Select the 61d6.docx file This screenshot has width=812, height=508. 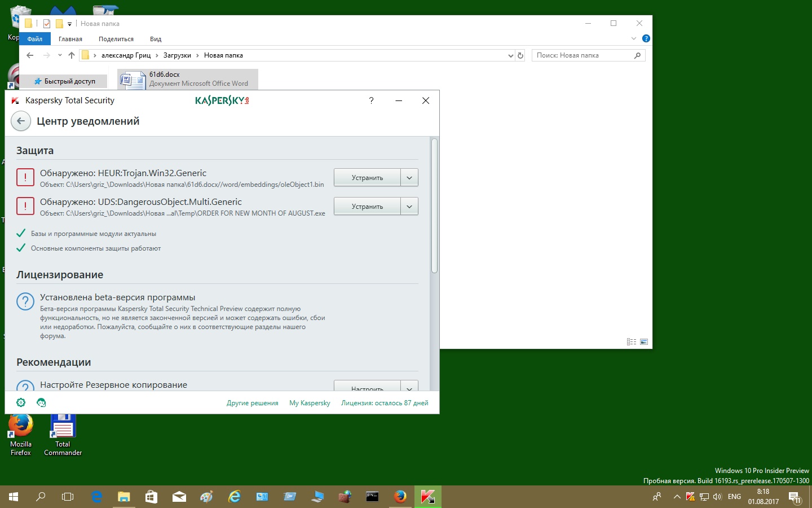point(188,79)
